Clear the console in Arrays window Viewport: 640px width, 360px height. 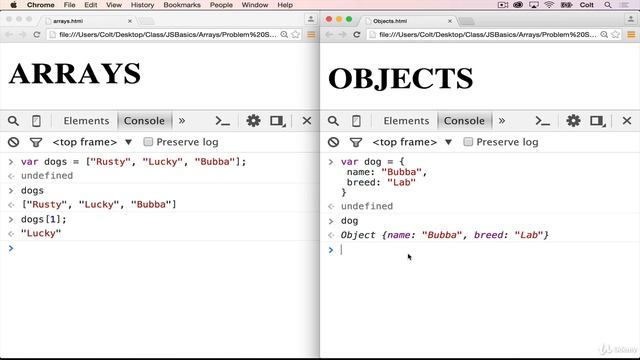click(13, 142)
